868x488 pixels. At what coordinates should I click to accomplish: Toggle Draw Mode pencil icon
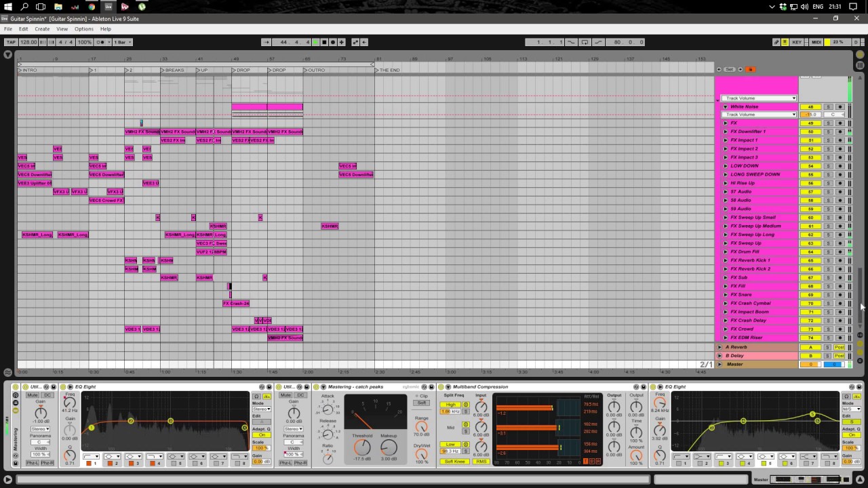(776, 42)
